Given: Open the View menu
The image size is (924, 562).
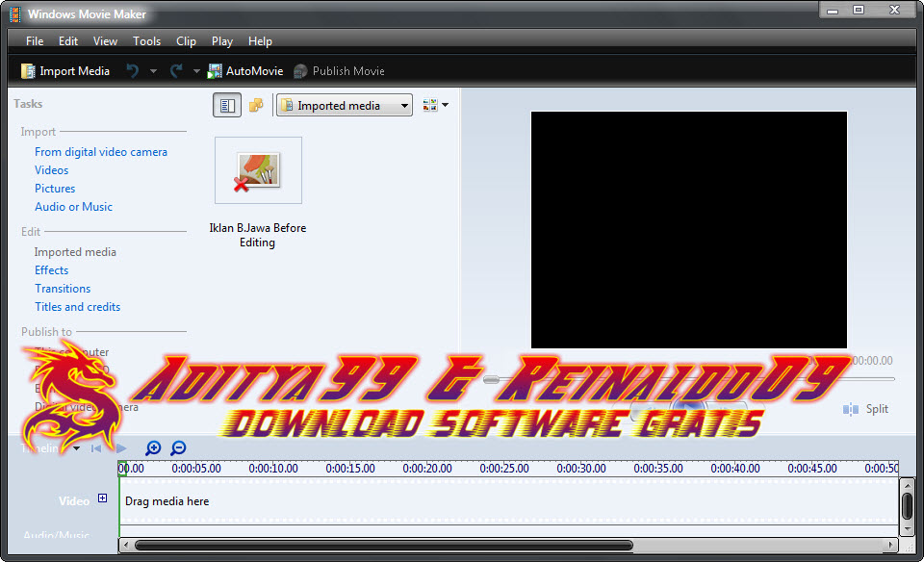Looking at the screenshot, I should click(106, 41).
